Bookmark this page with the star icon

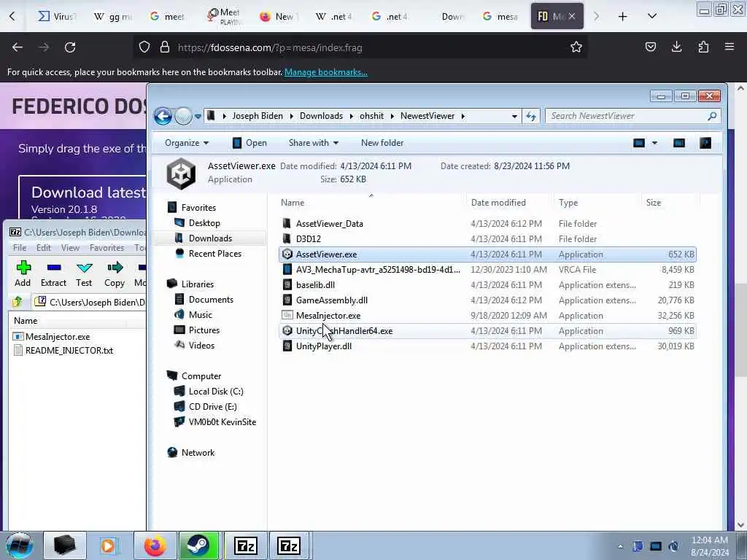576,47
